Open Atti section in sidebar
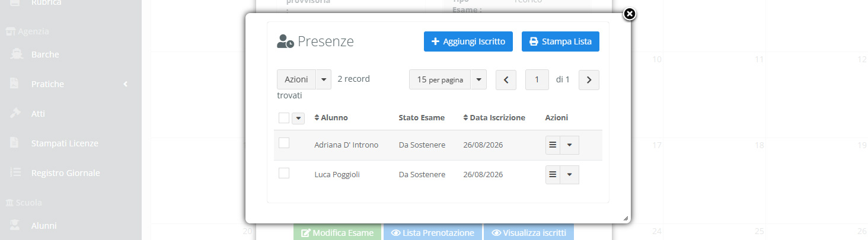Screen dimensions: 868x240 point(38,114)
